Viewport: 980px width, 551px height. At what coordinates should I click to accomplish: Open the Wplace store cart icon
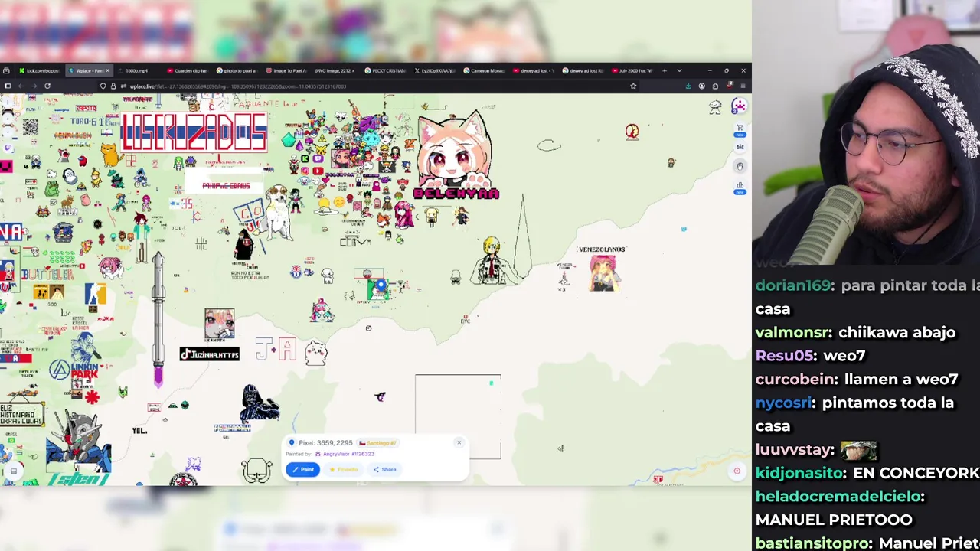pyautogui.click(x=740, y=128)
